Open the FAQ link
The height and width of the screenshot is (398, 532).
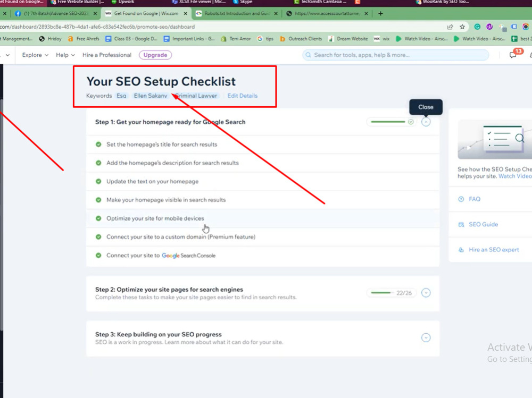point(475,199)
